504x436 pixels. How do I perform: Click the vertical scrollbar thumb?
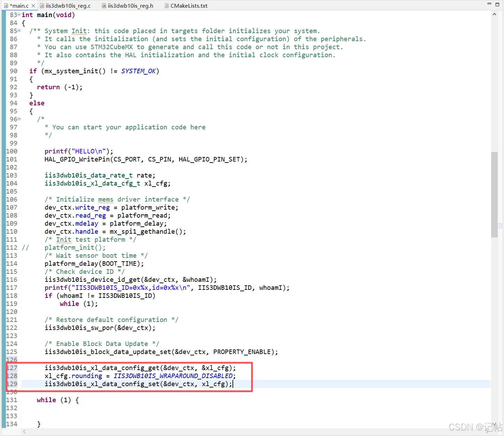[494, 195]
